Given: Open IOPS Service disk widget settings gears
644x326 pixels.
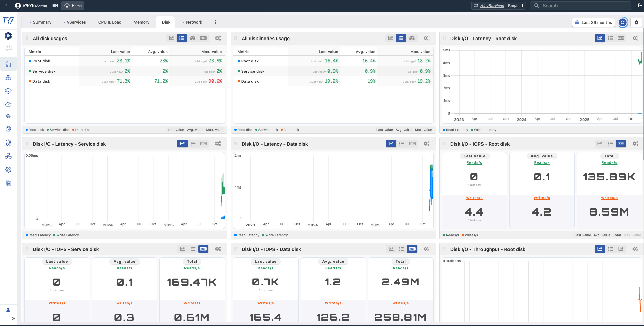Looking at the screenshot, I should coord(218,249).
